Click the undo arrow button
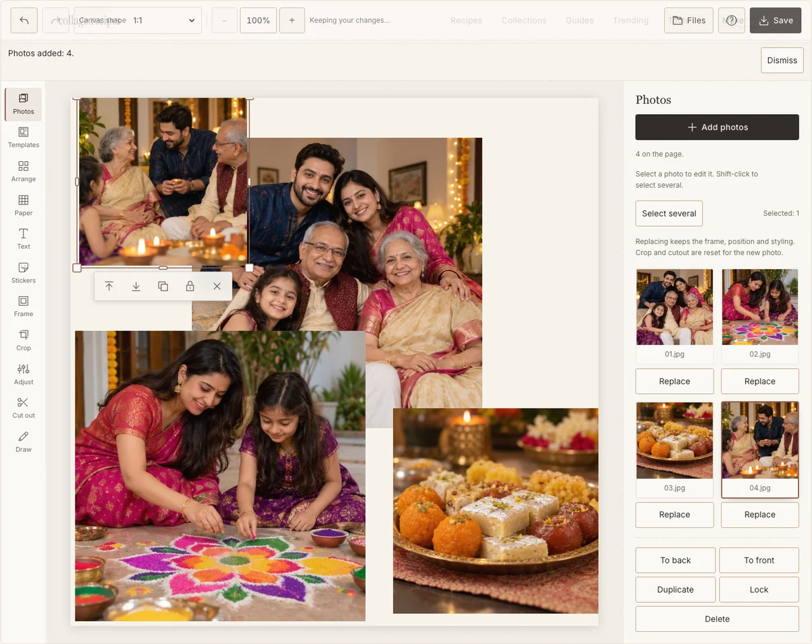 pos(24,20)
